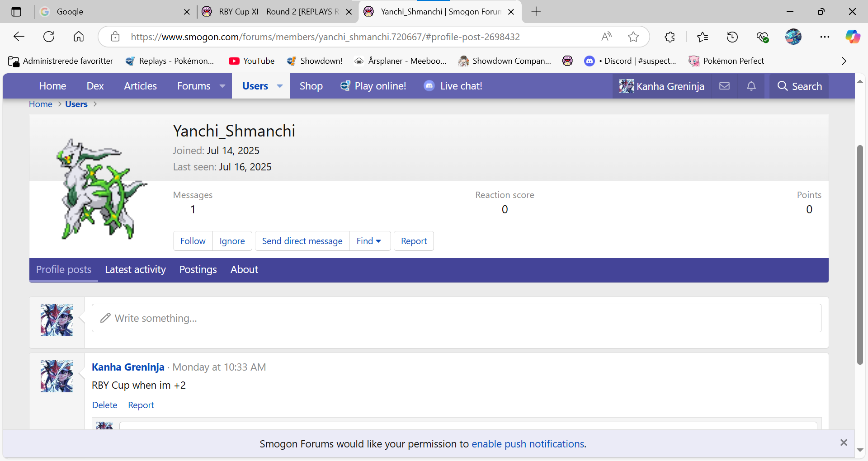The image size is (868, 461).
Task: Close the RBY Cup XI tab
Action: click(x=349, y=12)
